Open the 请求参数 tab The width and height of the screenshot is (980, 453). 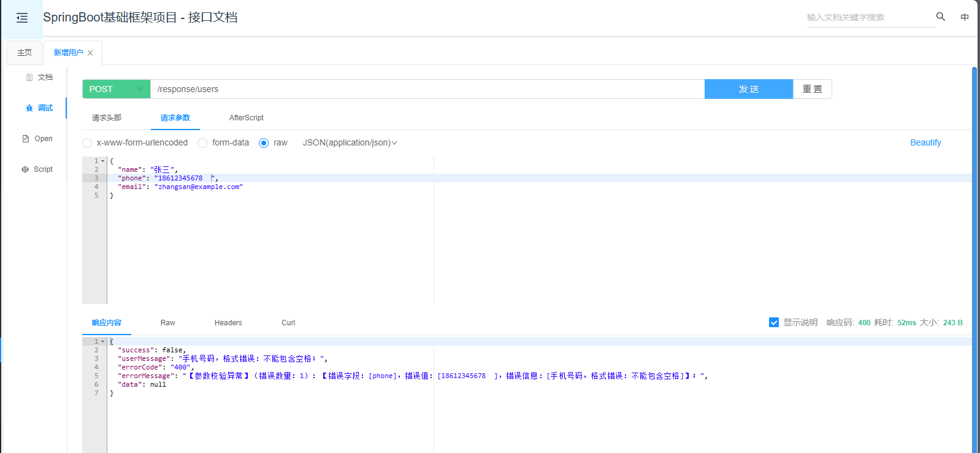pos(175,118)
